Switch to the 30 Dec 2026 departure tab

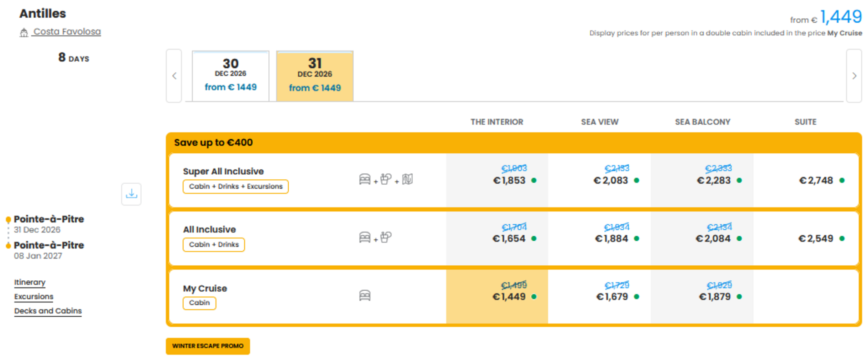[x=231, y=76]
